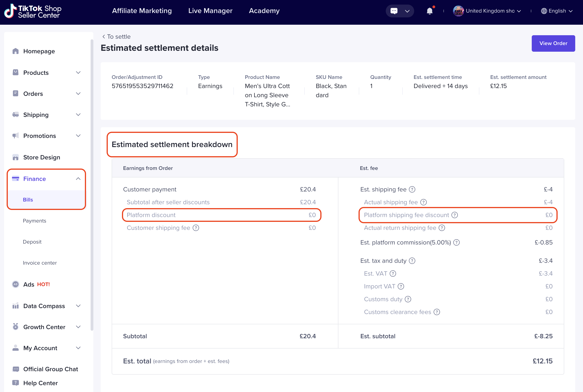Screen dimensions: 583x392
Task: Click the View Order button
Action: pos(553,43)
